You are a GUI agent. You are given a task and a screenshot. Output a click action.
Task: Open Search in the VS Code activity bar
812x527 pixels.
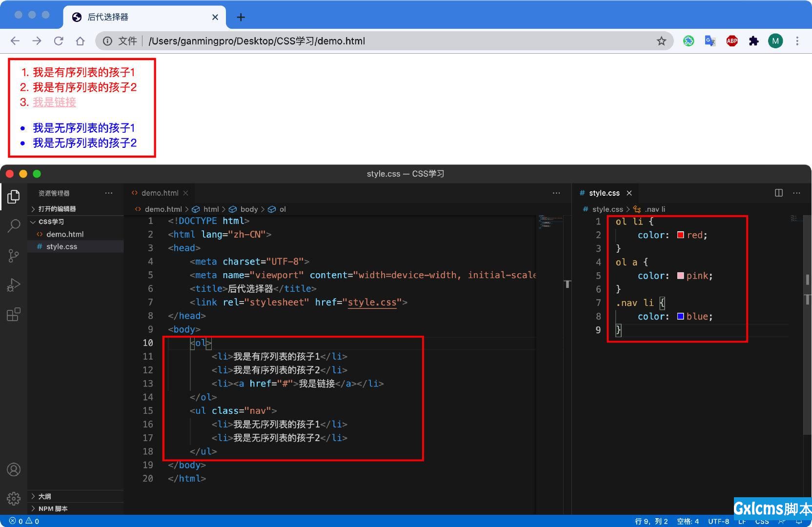(14, 226)
